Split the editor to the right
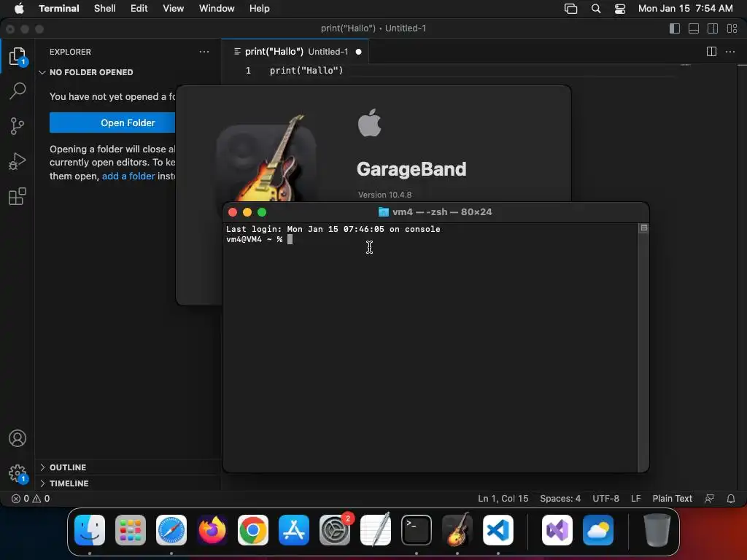 (x=711, y=52)
